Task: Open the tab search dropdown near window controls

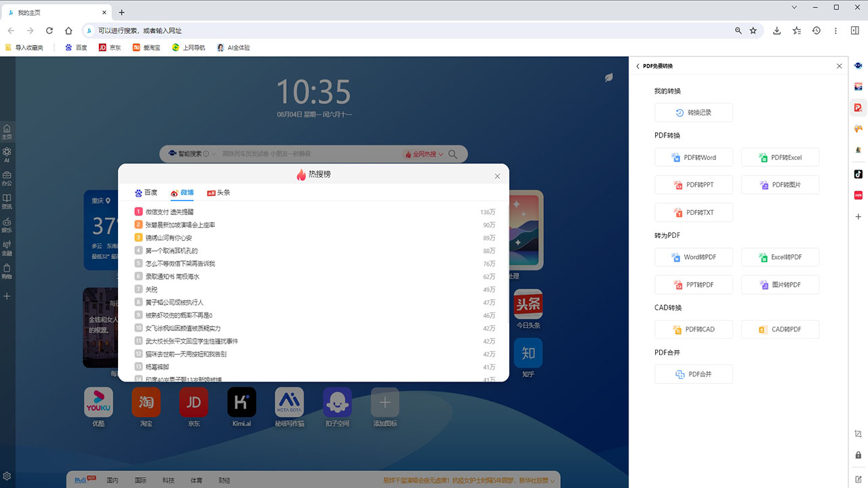Action: pos(793,7)
